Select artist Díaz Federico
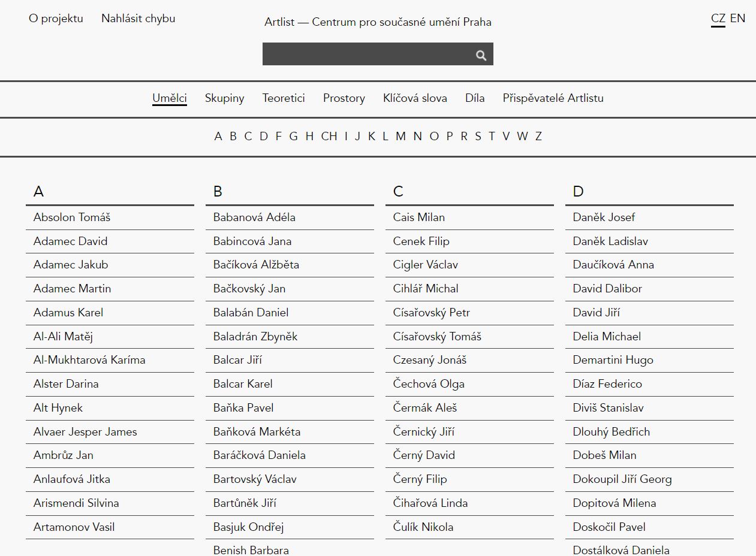This screenshot has height=556, width=756. tap(607, 384)
